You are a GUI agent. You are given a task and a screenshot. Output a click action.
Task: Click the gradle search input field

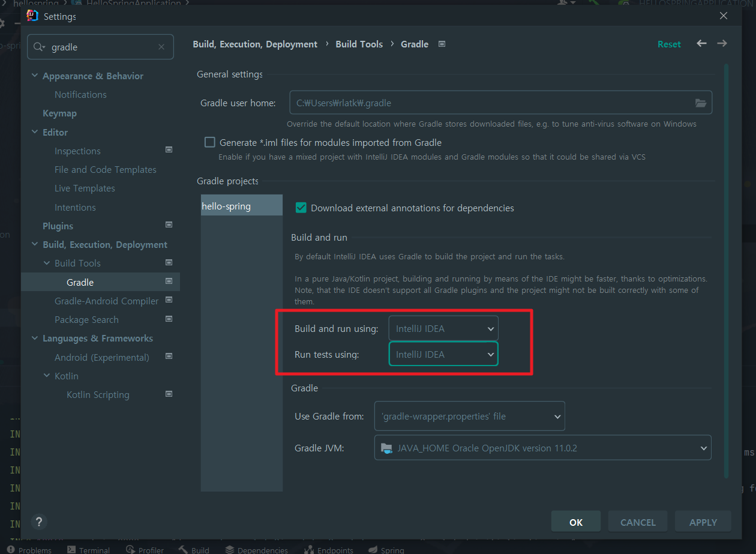click(100, 47)
